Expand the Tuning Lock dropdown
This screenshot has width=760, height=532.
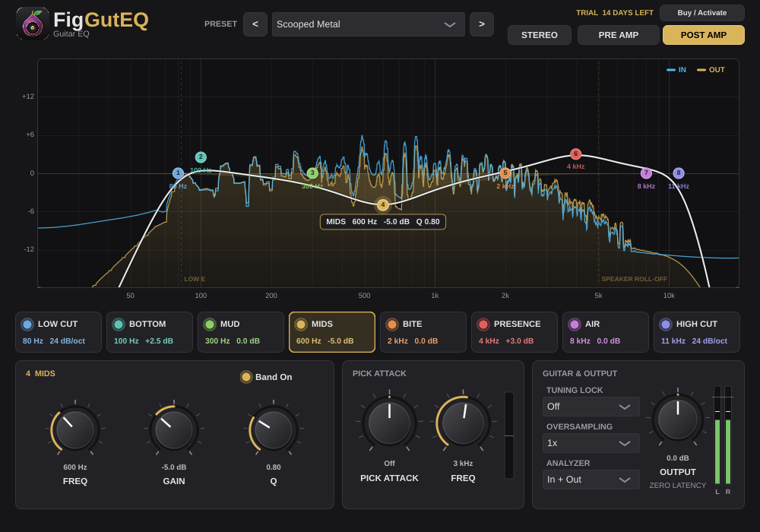(x=591, y=407)
